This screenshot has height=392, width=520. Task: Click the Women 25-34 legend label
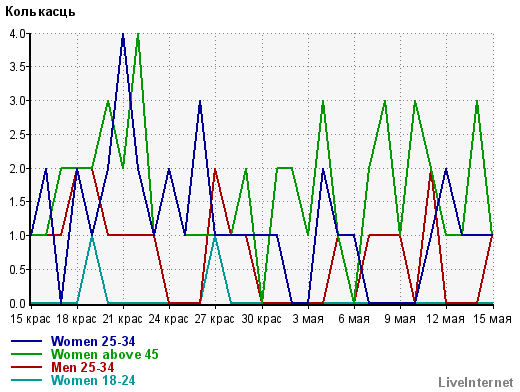coord(93,341)
